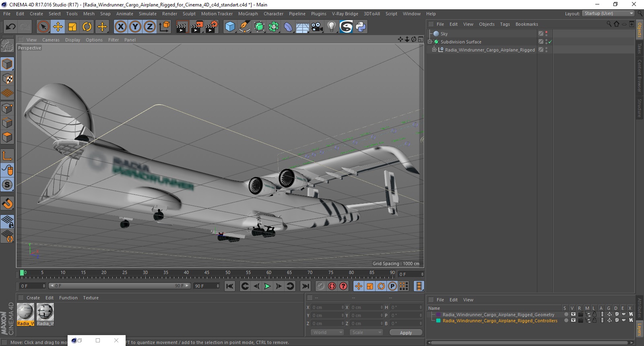This screenshot has width=644, height=346.
Task: Toggle the Z axis lock
Action: pyautogui.click(x=150, y=27)
